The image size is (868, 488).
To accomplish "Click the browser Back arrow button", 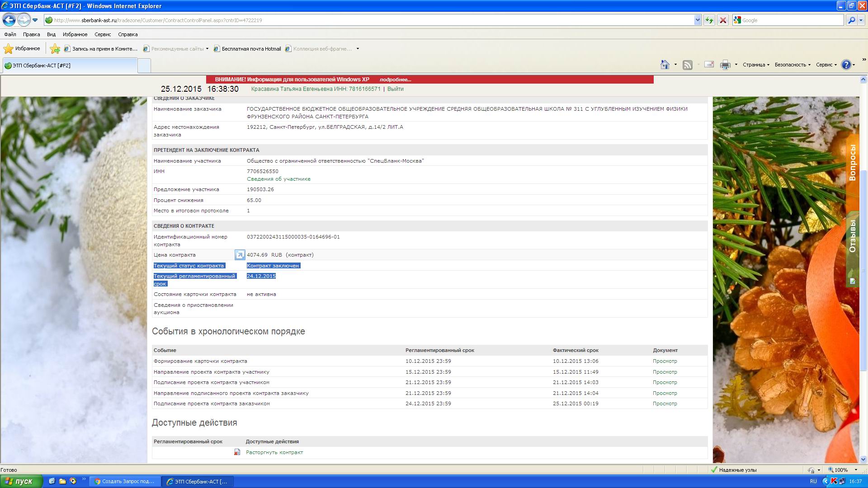I will pos(9,20).
